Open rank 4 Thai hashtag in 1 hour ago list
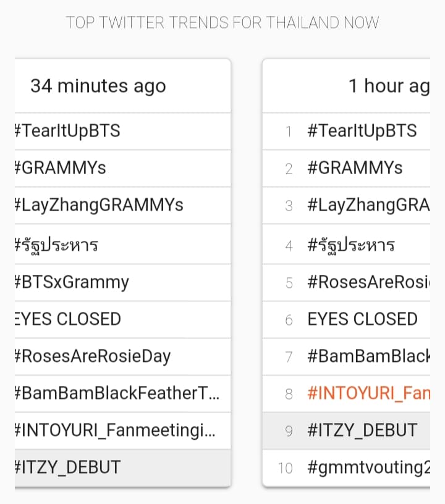445x504 pixels. (x=351, y=245)
